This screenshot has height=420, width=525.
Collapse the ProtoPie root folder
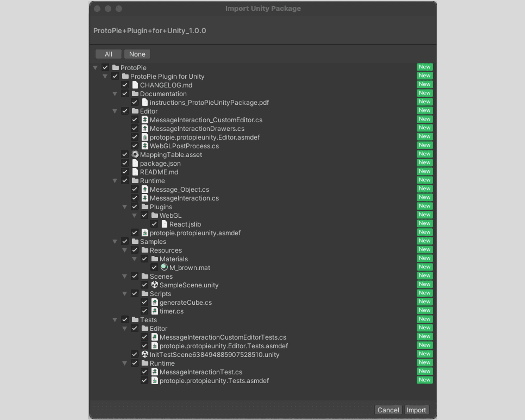tap(95, 68)
